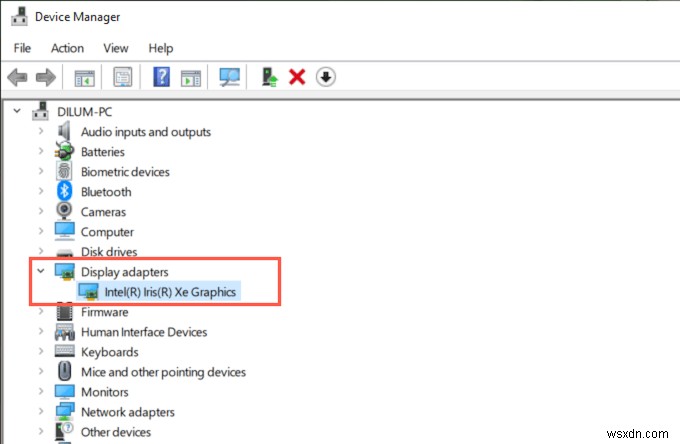
Task: Select the Display adapters label
Action: pos(124,272)
